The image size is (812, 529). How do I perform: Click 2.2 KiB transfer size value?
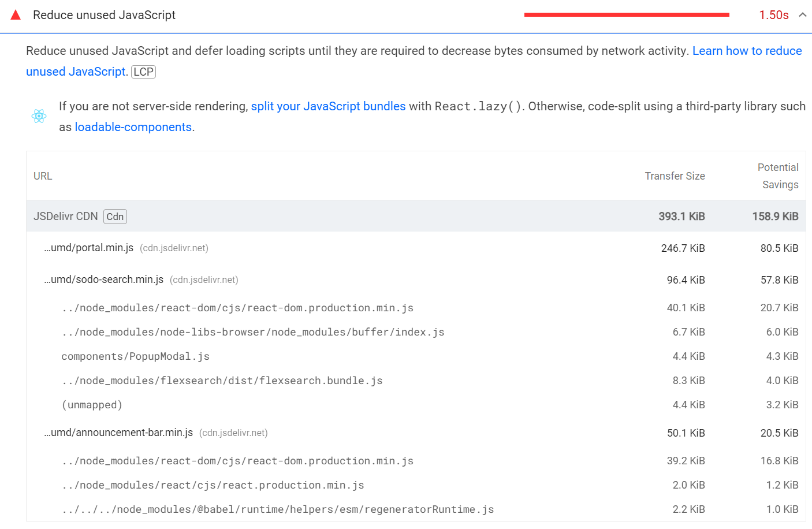point(688,509)
